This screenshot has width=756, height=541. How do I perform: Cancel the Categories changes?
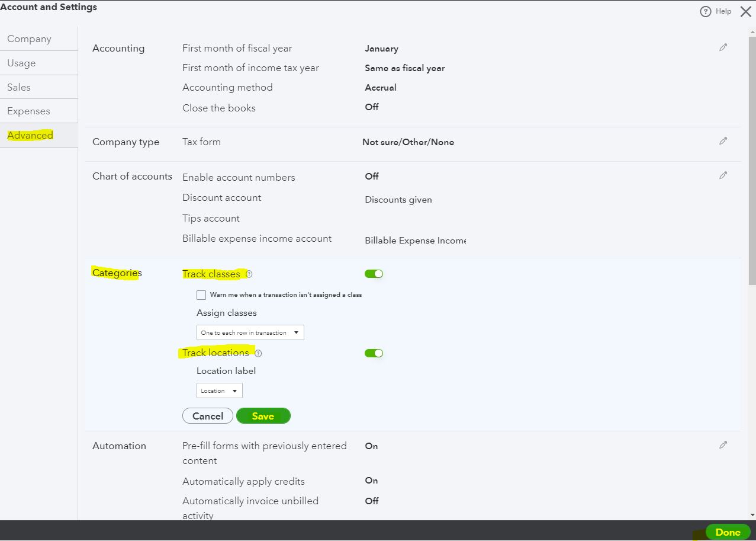click(x=207, y=415)
